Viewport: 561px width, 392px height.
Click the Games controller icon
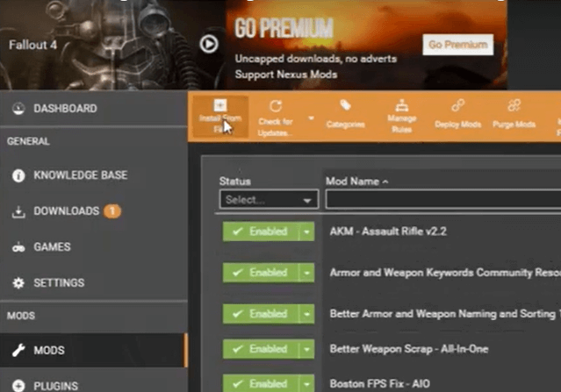(x=18, y=247)
